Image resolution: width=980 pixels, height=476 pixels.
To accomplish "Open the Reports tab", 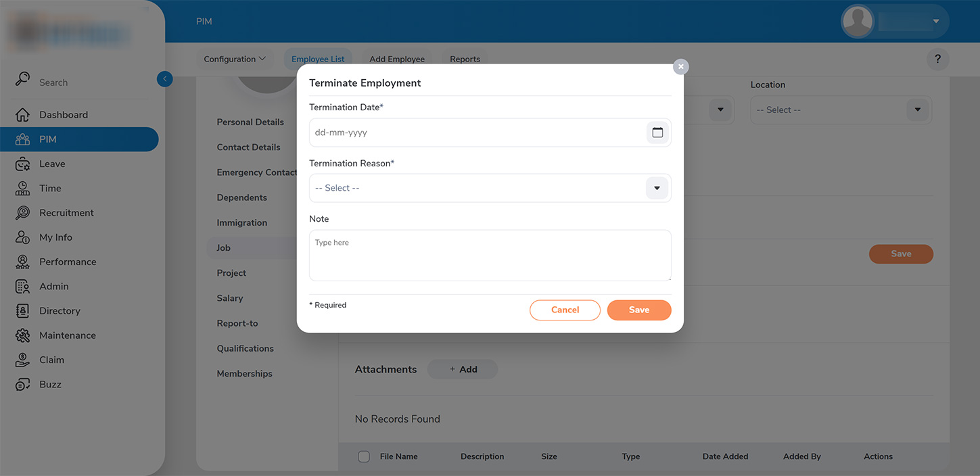I will click(465, 59).
